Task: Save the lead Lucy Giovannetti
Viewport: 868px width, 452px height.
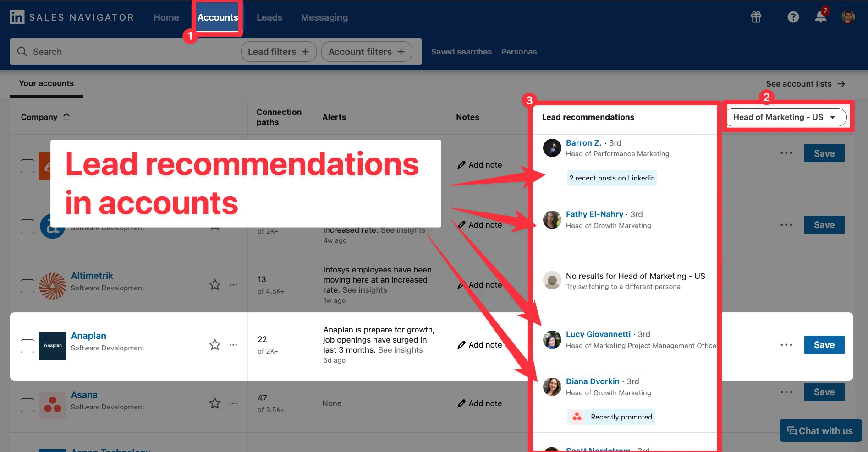Action: [824, 345]
